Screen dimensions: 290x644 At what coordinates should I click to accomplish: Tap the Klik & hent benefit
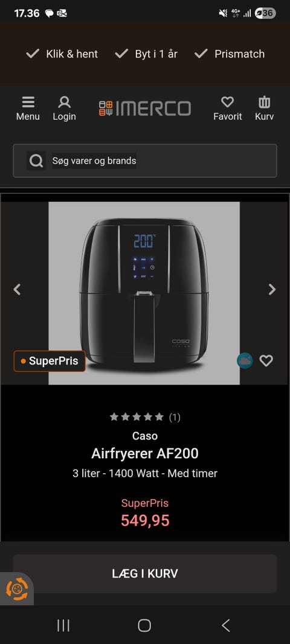point(62,54)
